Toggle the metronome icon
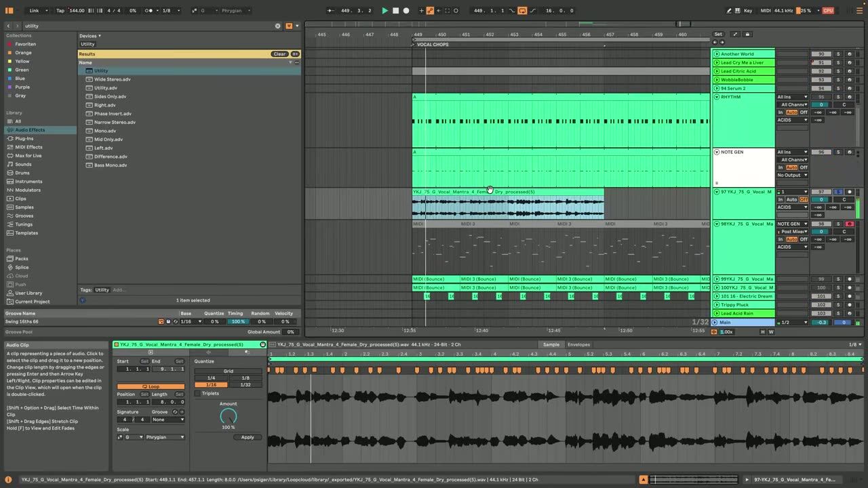The height and width of the screenshot is (488, 868). coord(149,11)
